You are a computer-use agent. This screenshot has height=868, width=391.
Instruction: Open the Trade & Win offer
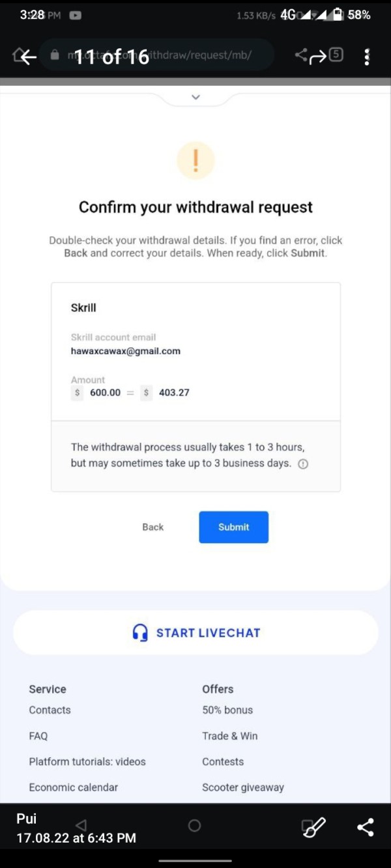(x=230, y=736)
